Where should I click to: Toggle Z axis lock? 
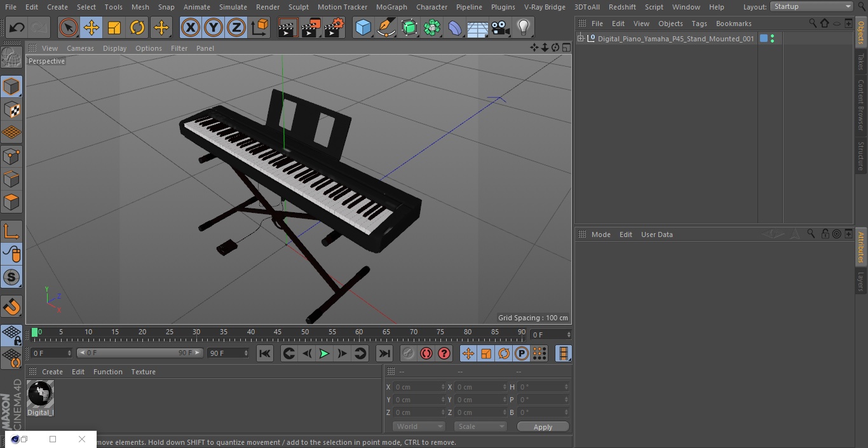[x=236, y=27]
